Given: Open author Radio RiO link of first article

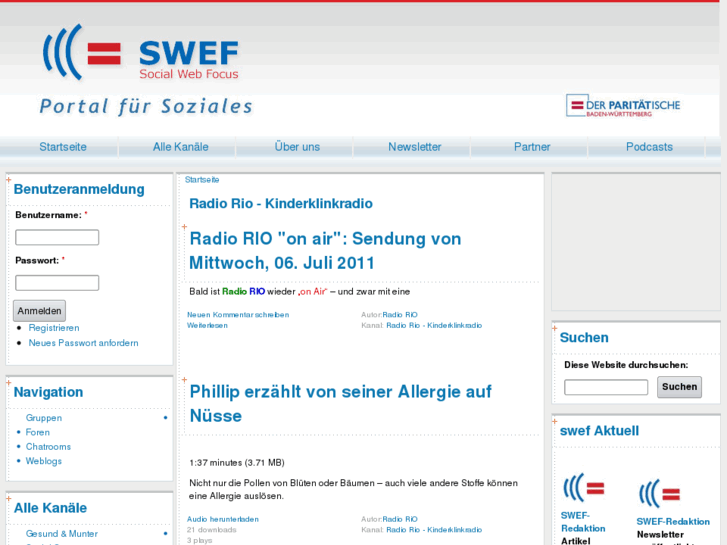Looking at the screenshot, I should coord(400,314).
